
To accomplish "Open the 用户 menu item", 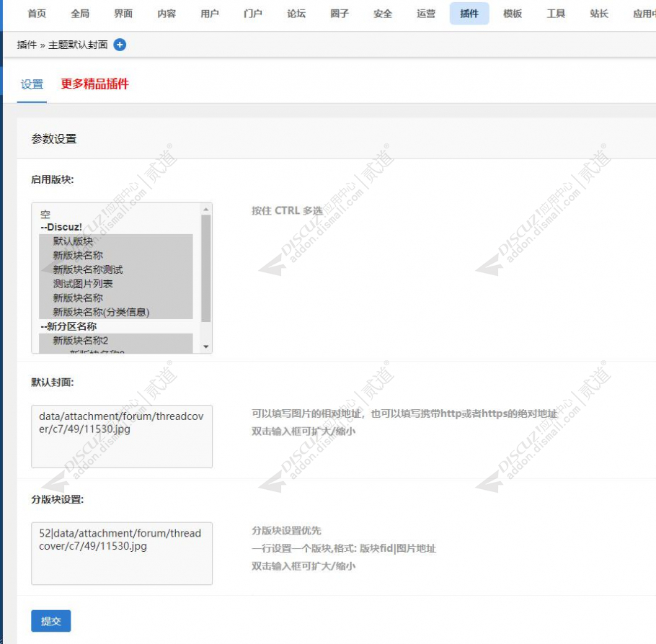I will tap(210, 14).
